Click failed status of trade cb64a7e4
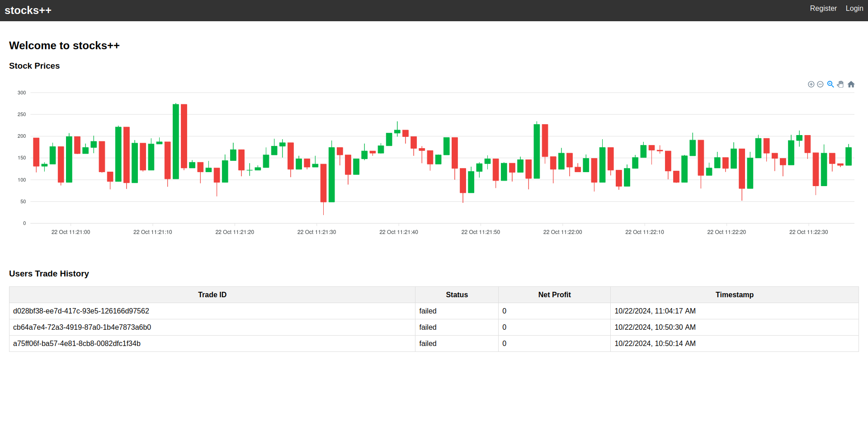 click(428, 327)
